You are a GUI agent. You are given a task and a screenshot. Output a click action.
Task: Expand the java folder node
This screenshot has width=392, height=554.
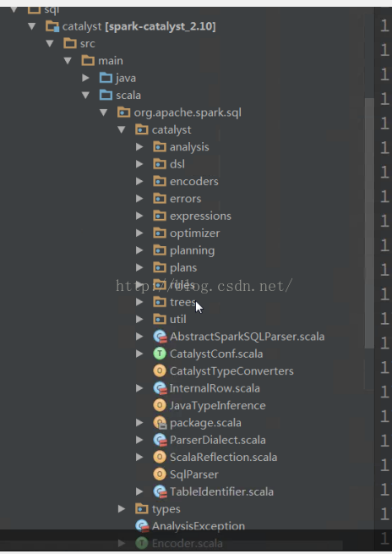(85, 78)
